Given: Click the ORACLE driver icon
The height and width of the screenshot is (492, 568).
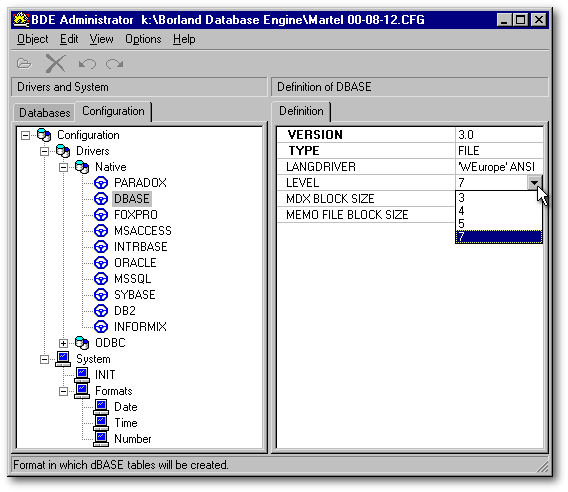Looking at the screenshot, I should [x=101, y=263].
